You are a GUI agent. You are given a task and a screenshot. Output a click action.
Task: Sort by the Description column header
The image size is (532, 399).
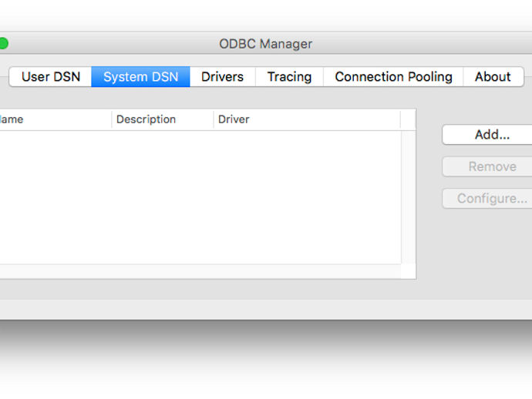coord(163,119)
